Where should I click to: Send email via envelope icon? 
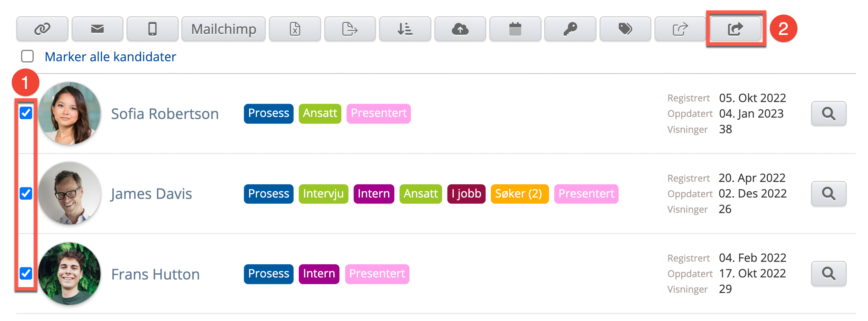point(97,29)
